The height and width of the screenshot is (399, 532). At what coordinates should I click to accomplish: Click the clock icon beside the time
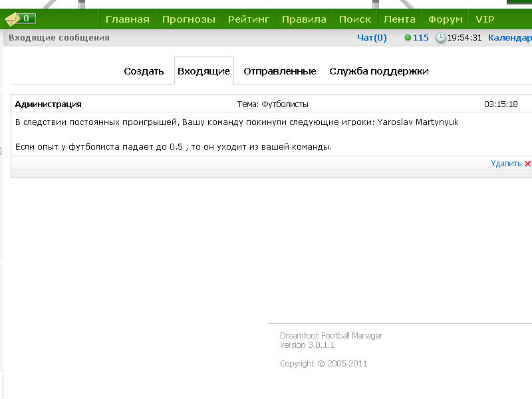pyautogui.click(x=440, y=38)
